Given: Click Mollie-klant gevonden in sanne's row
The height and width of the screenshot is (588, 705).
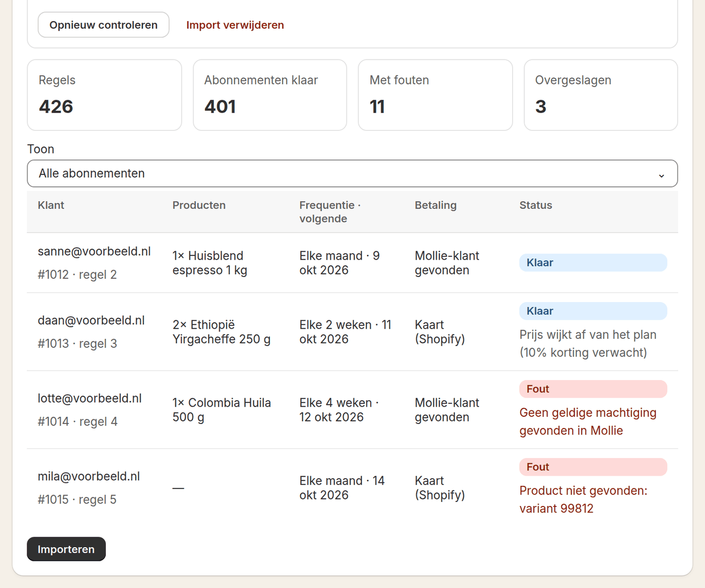Looking at the screenshot, I should (447, 263).
